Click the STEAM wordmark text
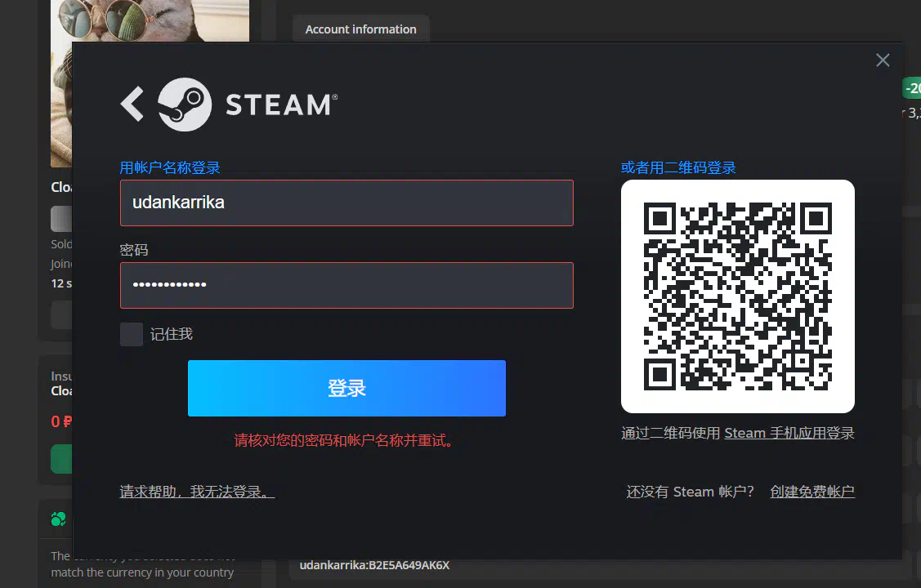Viewport: 921px width, 588px height. (281, 105)
